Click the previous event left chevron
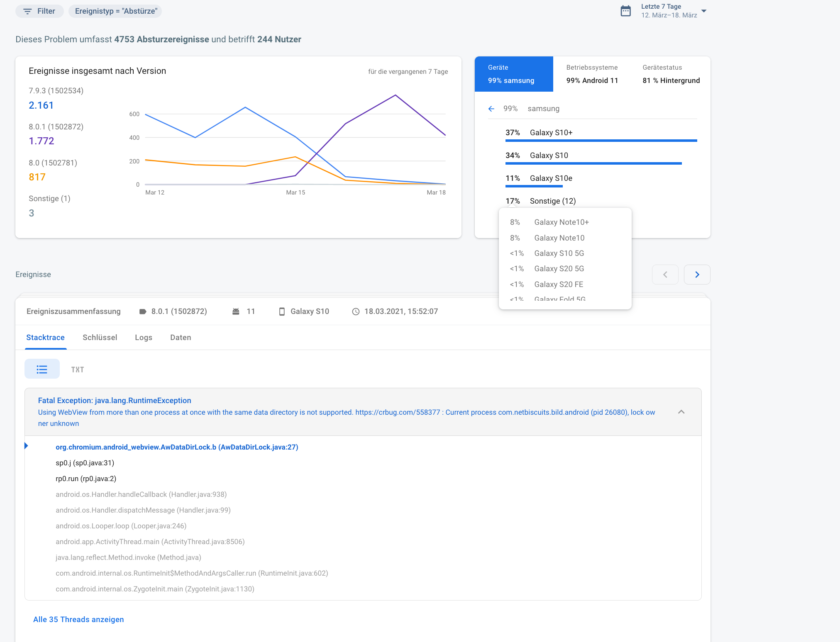This screenshot has width=840, height=642. (665, 275)
